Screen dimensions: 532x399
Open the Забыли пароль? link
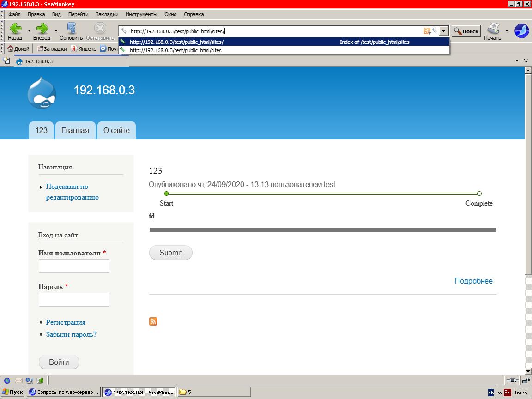click(x=71, y=334)
